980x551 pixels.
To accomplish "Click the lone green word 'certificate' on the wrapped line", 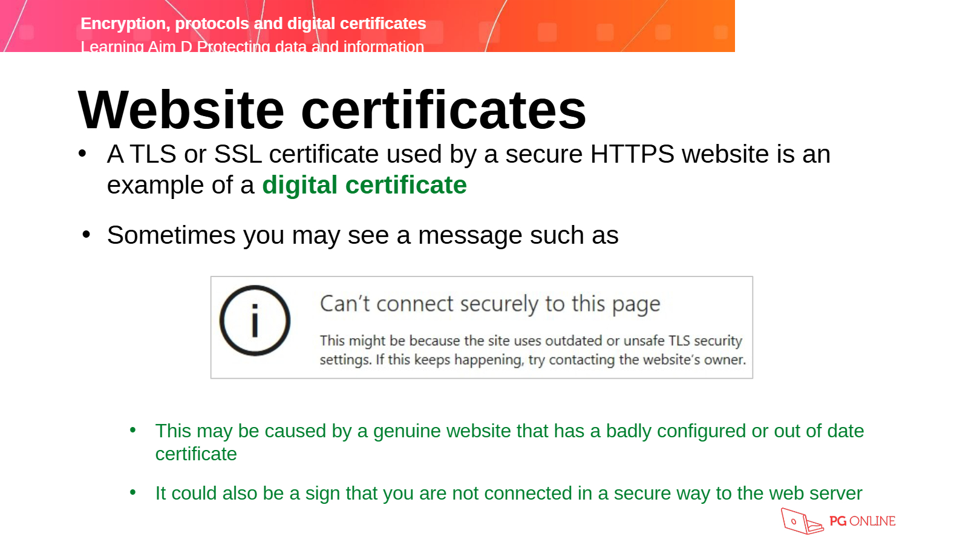I will click(x=196, y=454).
